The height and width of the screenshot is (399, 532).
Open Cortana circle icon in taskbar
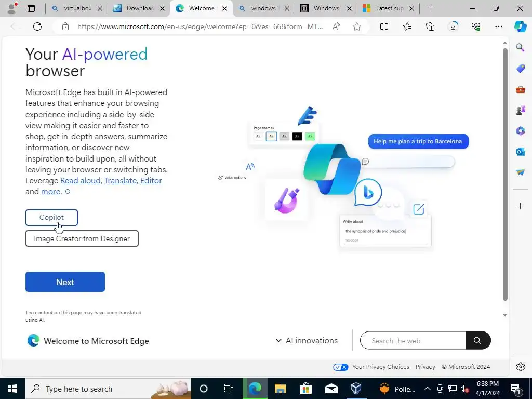(204, 389)
